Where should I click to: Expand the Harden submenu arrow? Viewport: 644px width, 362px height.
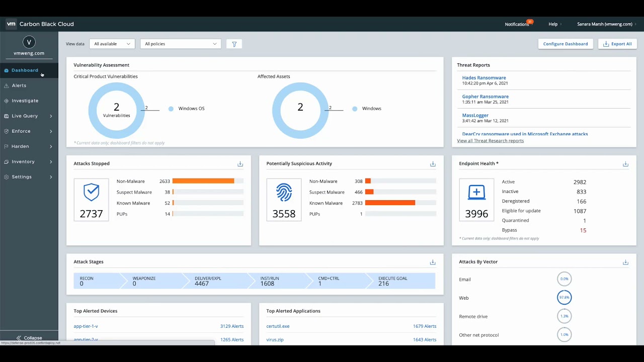[51, 146]
